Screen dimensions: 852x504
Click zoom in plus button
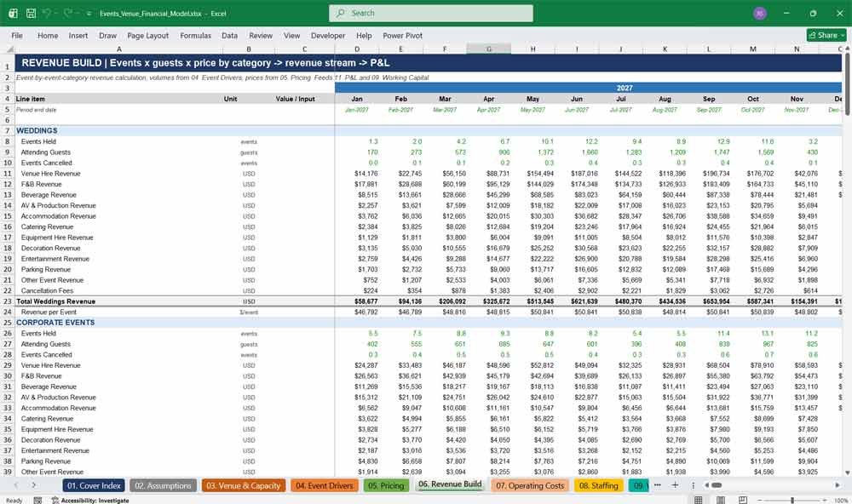826,500
